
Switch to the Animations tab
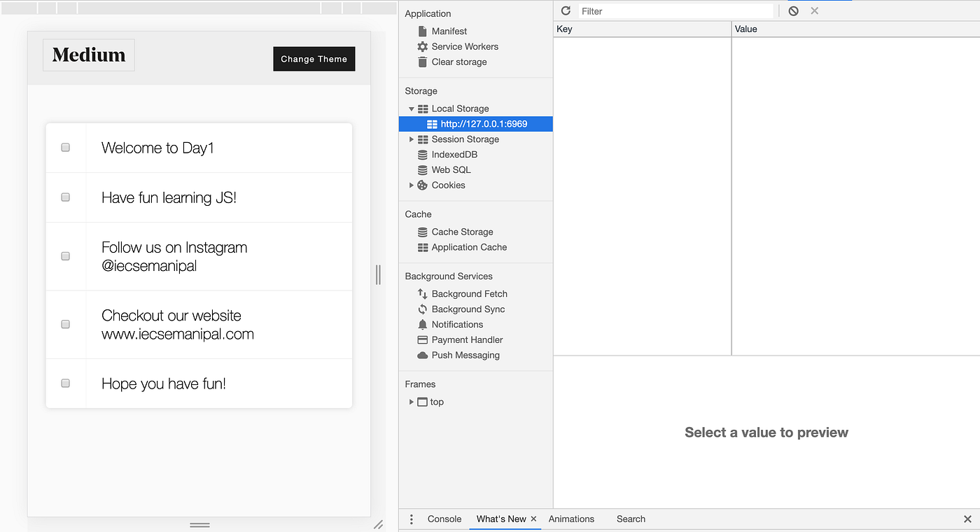(571, 519)
